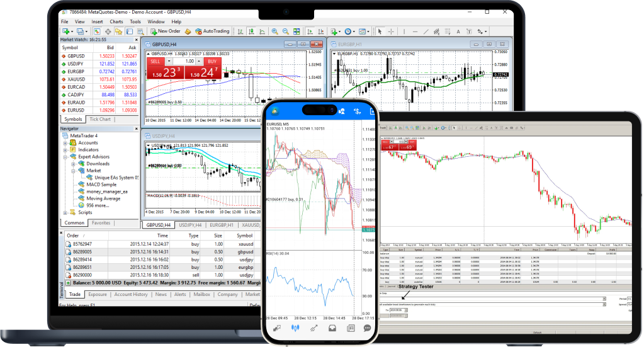Expand the Scripts tree node
Viewport: 644px width, 347px height.
click(x=65, y=213)
